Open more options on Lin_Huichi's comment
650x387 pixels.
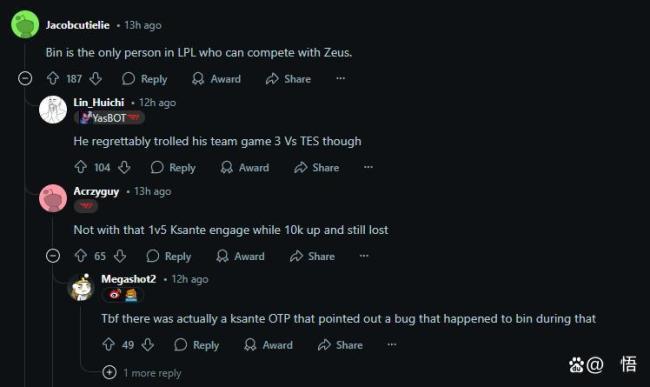tap(368, 167)
